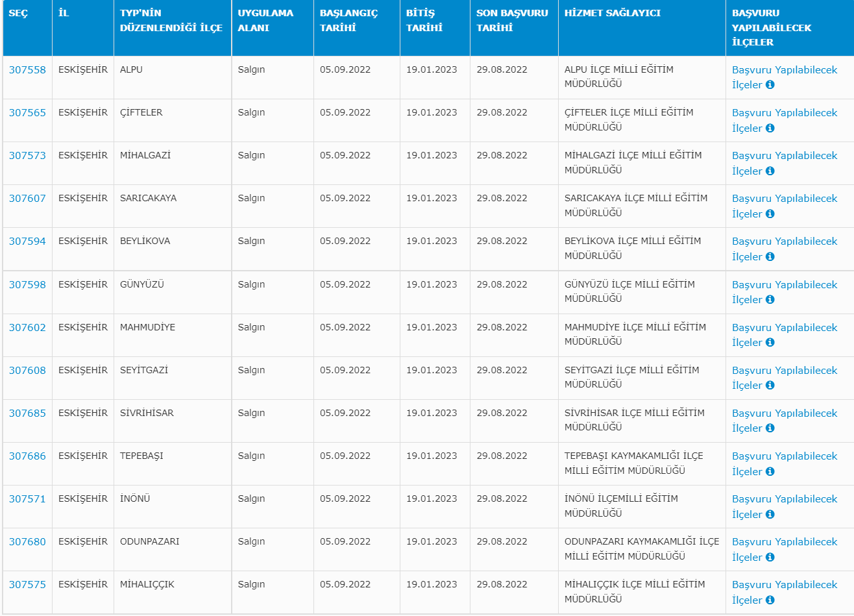Image resolution: width=854 pixels, height=616 pixels.
Task: Select program number 307565
Action: tap(27, 113)
